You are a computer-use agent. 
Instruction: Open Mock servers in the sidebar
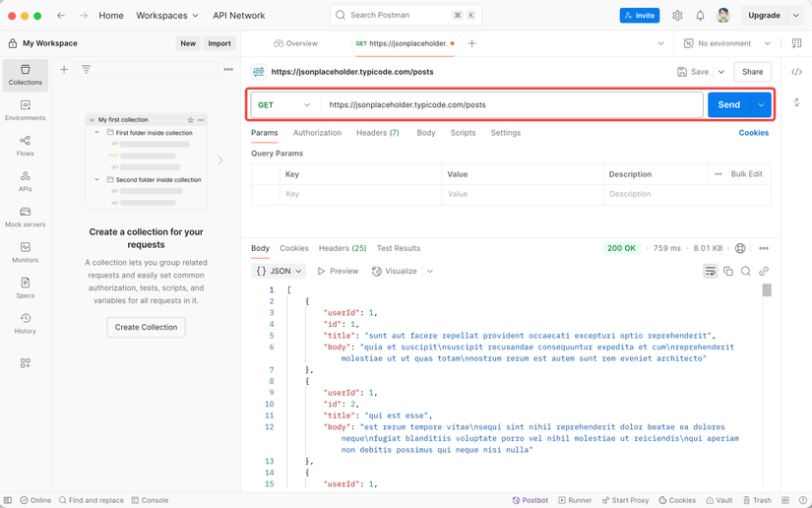(x=25, y=218)
